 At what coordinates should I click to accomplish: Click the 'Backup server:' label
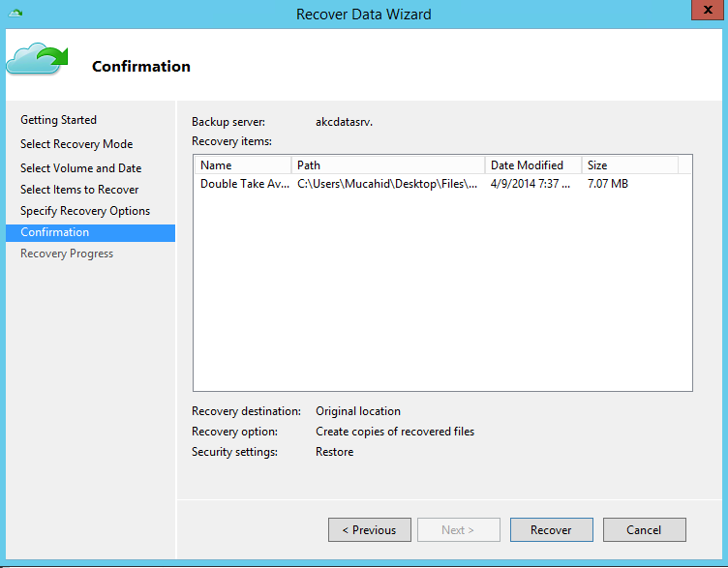point(228,122)
